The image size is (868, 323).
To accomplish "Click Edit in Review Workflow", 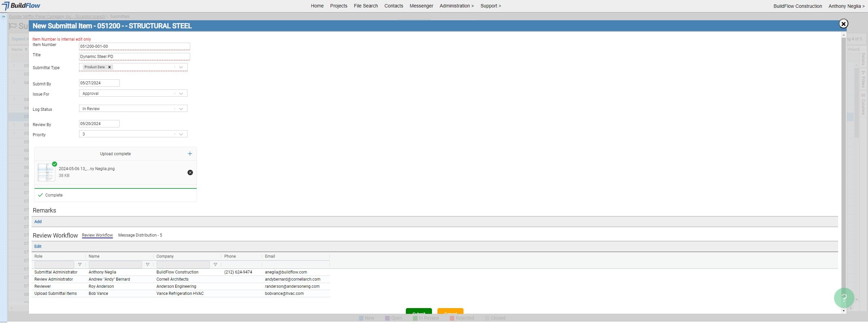I will pyautogui.click(x=38, y=246).
